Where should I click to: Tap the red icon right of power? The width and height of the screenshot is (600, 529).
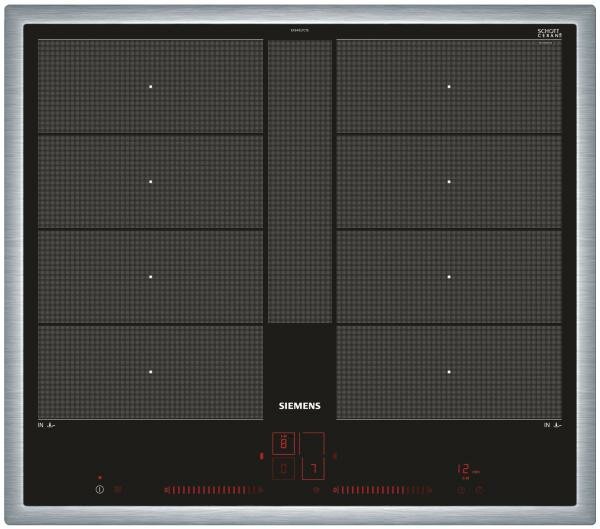pos(117,490)
